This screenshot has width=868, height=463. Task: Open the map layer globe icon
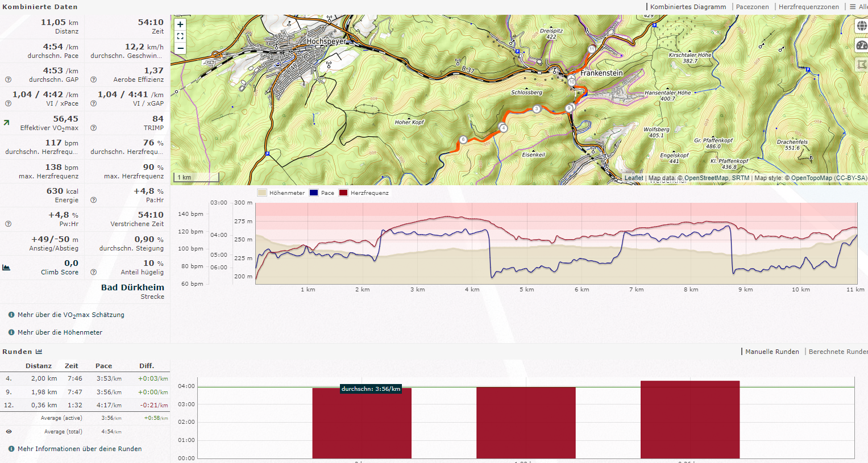point(862,27)
